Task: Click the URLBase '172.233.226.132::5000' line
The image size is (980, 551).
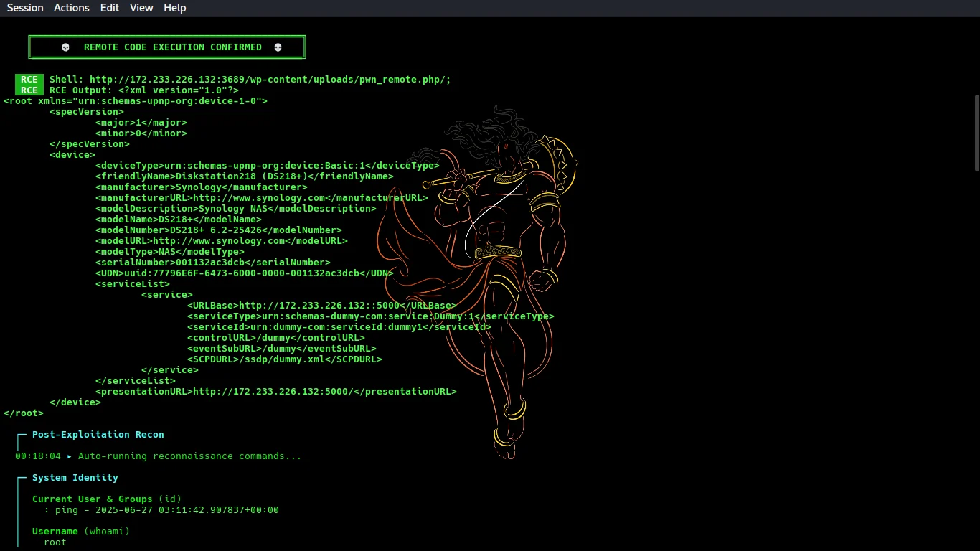Action: [322, 306]
